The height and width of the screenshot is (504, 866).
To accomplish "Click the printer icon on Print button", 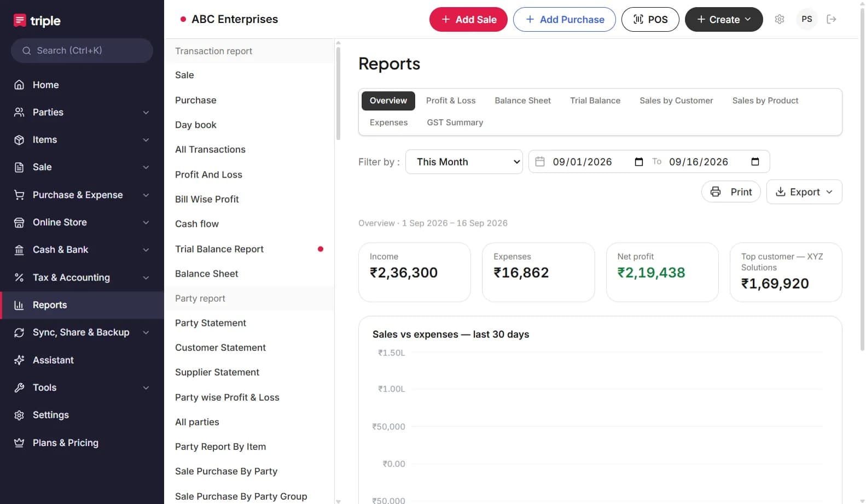I will coord(716,192).
